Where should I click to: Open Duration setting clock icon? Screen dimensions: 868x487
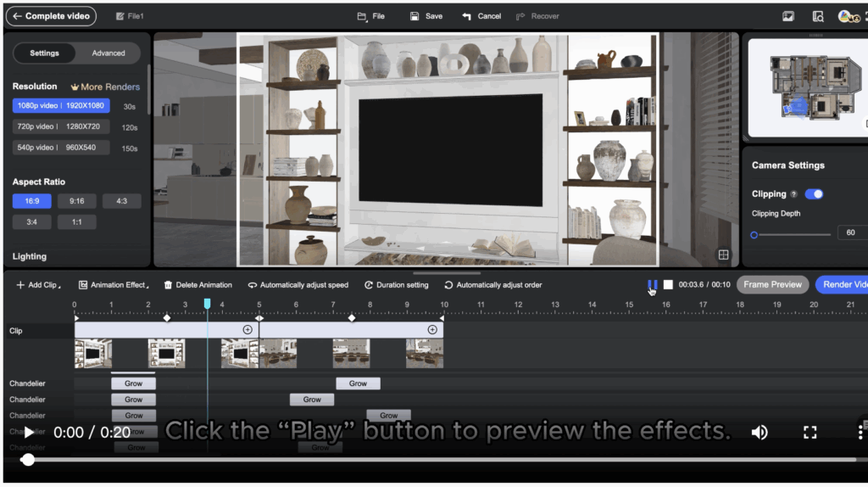[369, 285]
